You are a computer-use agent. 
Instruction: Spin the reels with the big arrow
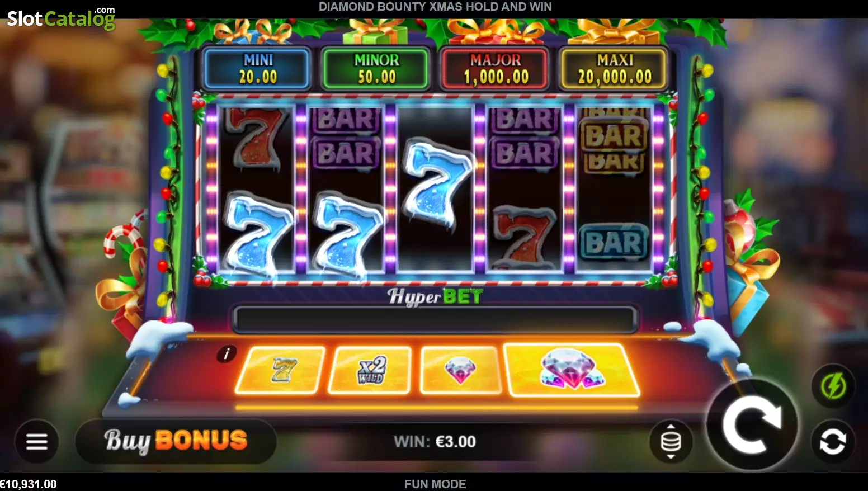pyautogui.click(x=752, y=425)
